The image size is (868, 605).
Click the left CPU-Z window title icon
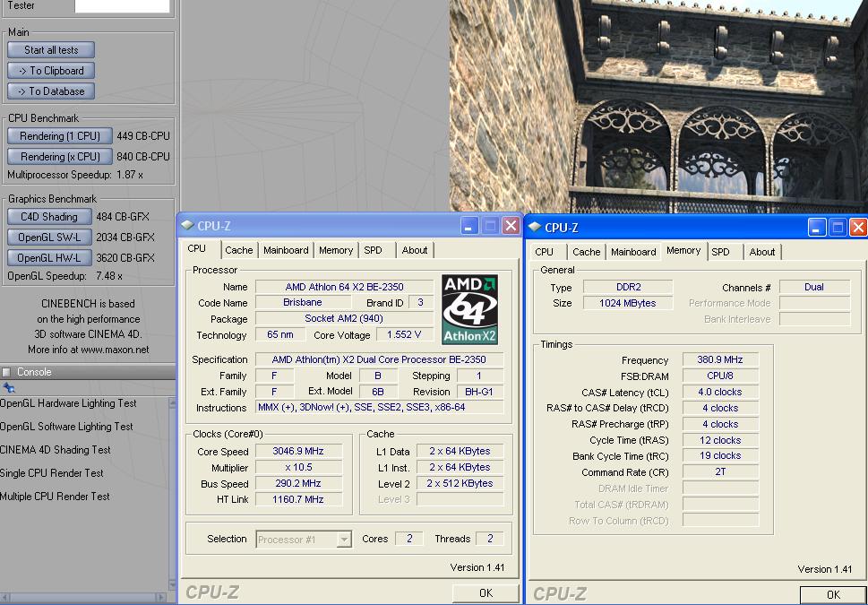click(x=187, y=225)
